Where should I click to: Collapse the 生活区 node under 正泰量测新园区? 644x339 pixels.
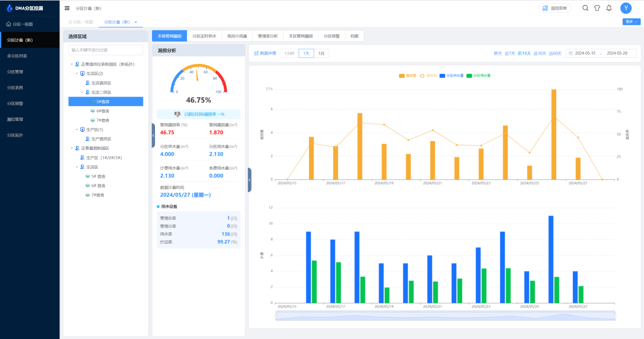77,167
